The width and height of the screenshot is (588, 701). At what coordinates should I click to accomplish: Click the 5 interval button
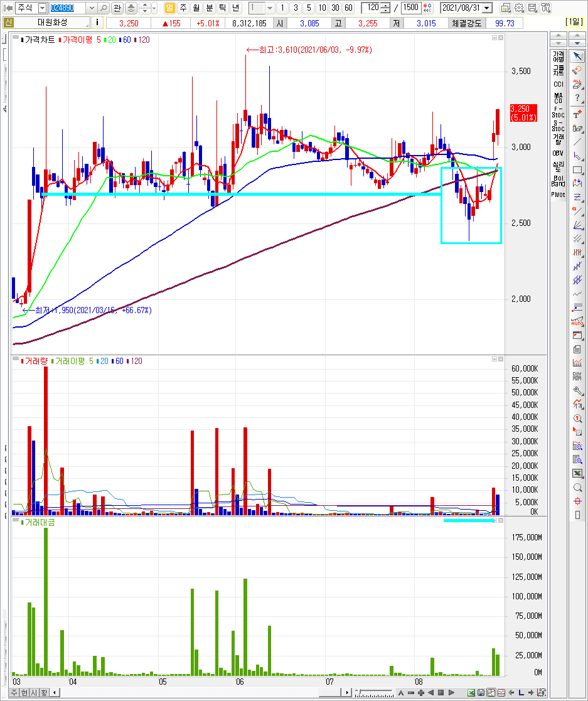[309, 8]
